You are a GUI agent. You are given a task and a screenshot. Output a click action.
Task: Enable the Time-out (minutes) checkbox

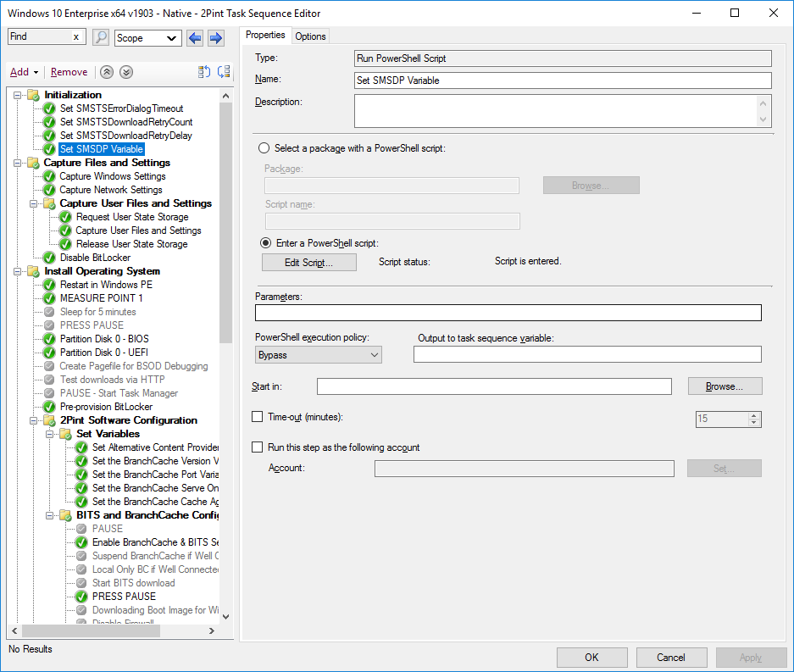click(x=258, y=417)
